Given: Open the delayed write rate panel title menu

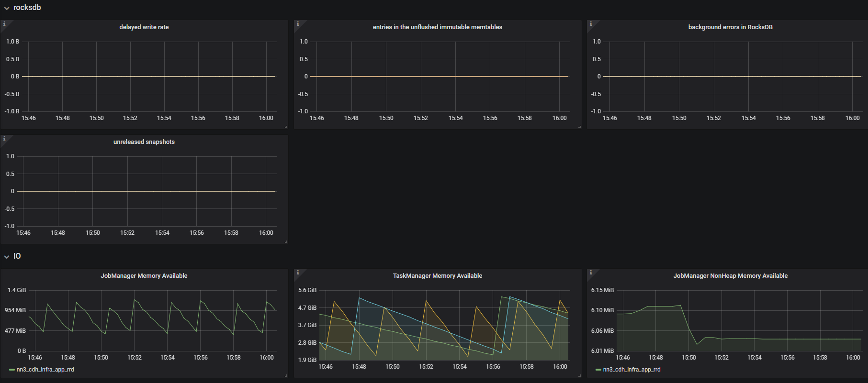Looking at the screenshot, I should [144, 27].
